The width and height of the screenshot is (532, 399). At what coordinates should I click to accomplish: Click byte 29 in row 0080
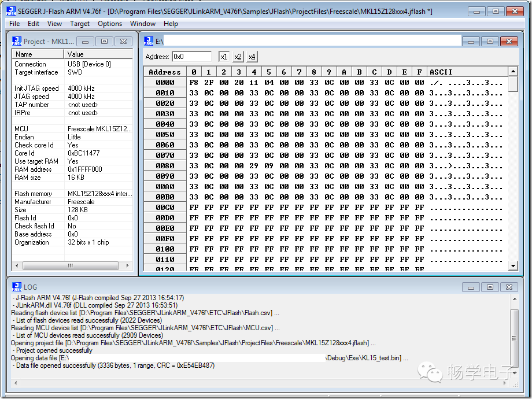point(254,165)
